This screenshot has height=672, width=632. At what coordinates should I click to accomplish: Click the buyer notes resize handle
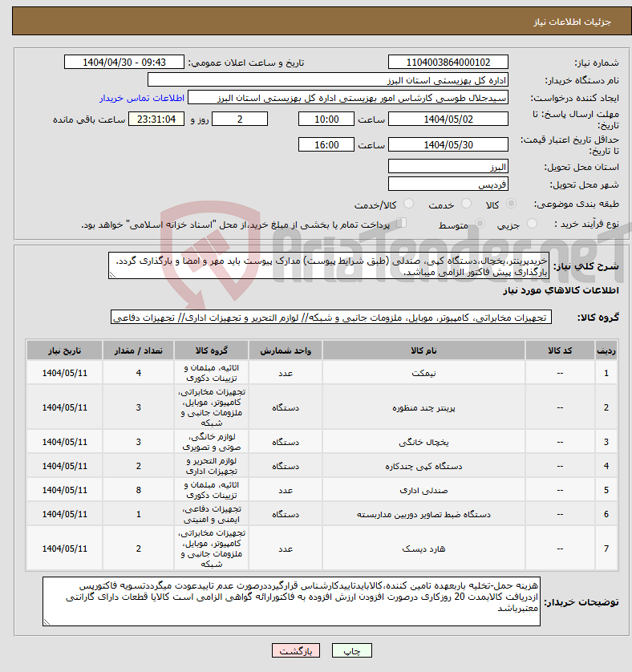click(x=47, y=621)
